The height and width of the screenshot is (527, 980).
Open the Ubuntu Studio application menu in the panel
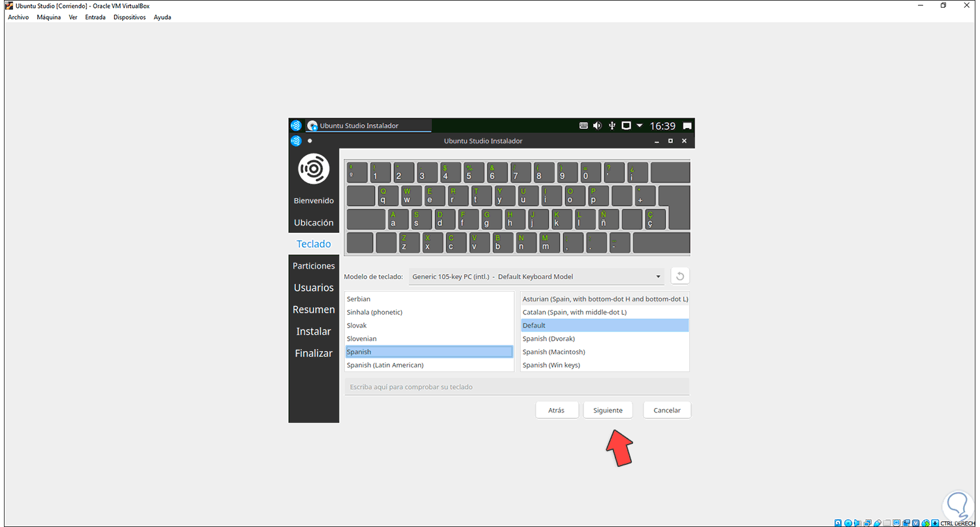[295, 126]
